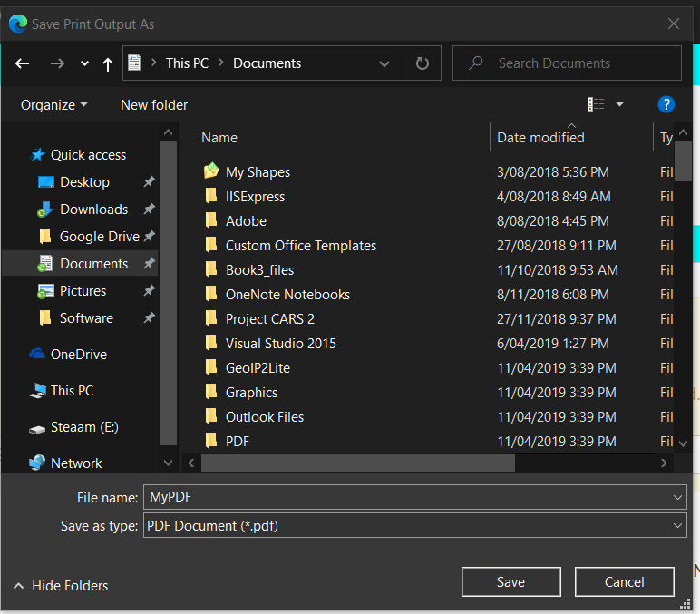Viewport: 700px width, 614px height.
Task: Select the IISExpress folder
Action: [x=255, y=197]
